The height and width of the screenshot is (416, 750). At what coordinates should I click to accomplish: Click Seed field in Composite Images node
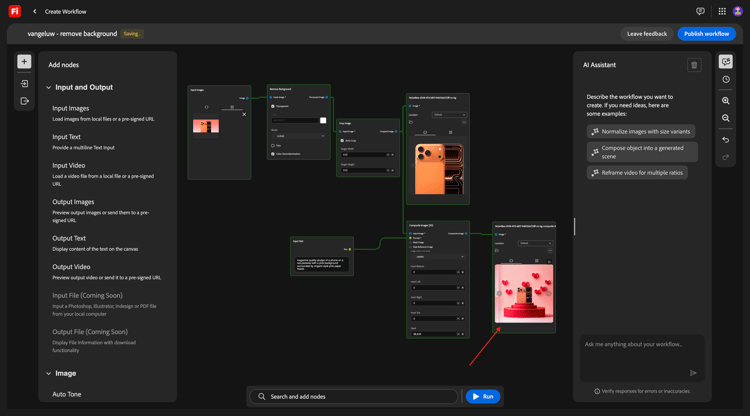coord(438,334)
